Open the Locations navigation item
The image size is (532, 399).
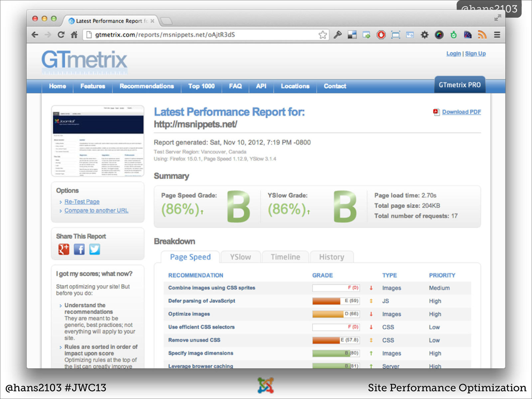(295, 86)
